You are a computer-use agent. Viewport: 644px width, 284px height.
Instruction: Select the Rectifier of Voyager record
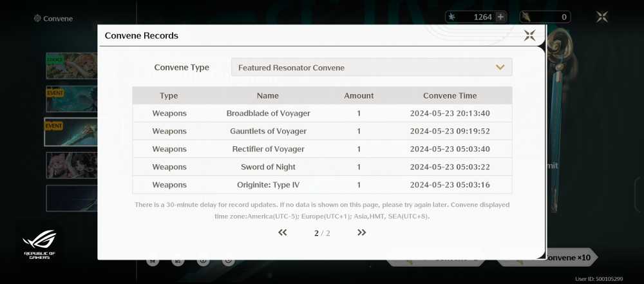click(x=322, y=149)
